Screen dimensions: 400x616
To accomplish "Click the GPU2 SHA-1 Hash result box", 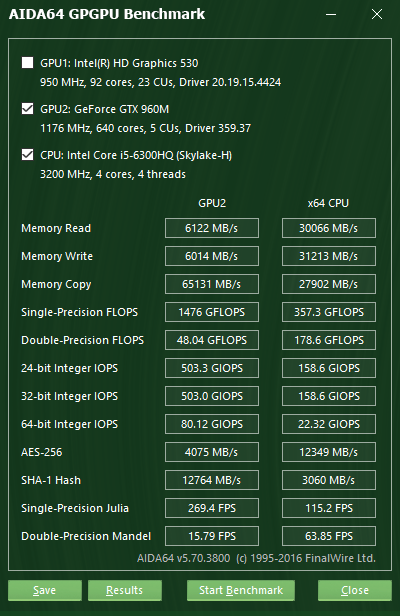I will pos(212,480).
